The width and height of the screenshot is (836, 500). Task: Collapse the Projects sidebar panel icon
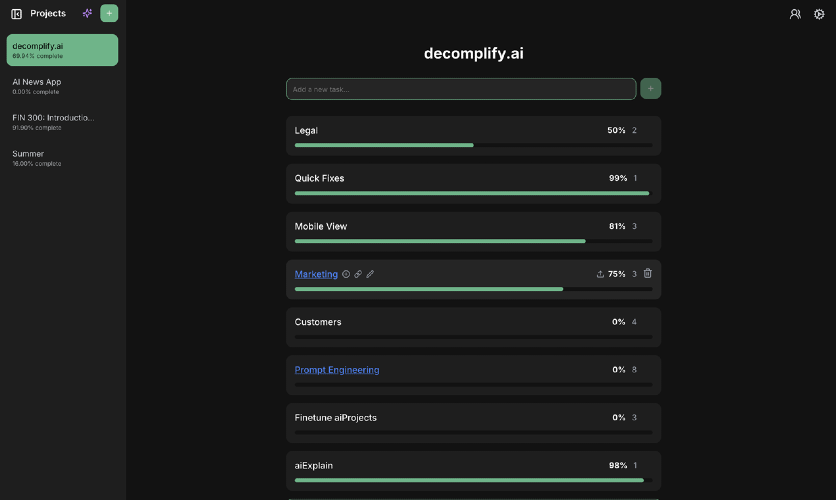[x=17, y=14]
